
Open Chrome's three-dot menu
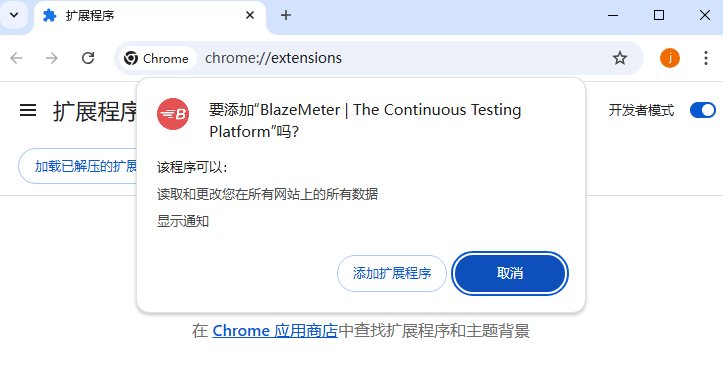point(706,58)
